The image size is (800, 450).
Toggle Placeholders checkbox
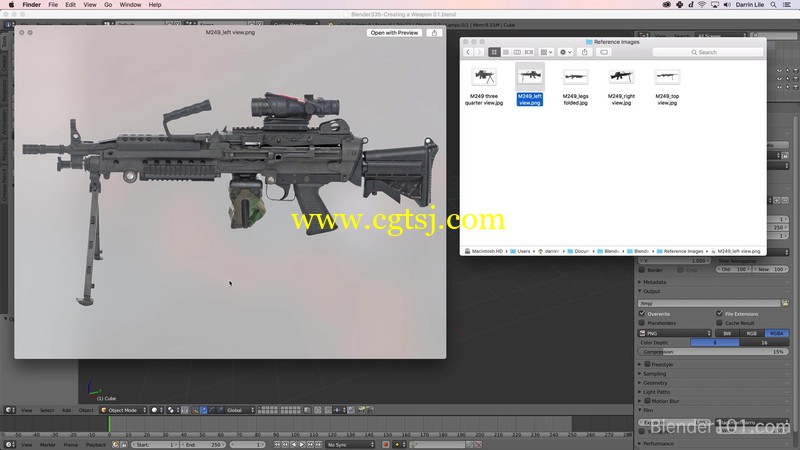coord(642,323)
